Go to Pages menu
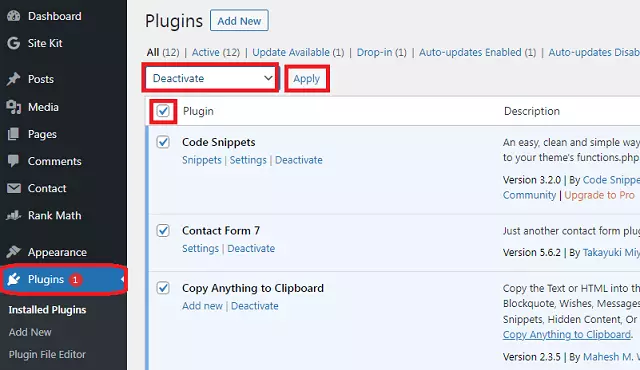The width and height of the screenshot is (640, 370). coord(42,134)
